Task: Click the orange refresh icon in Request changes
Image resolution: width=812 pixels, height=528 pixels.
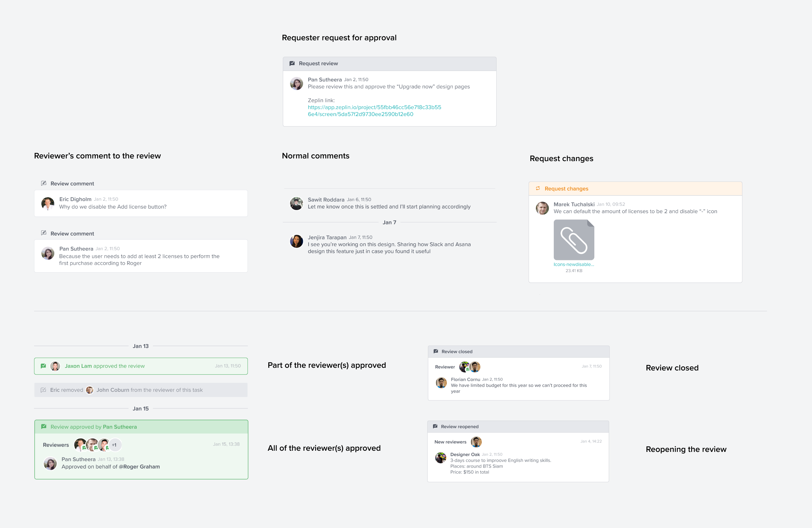Action: click(538, 188)
